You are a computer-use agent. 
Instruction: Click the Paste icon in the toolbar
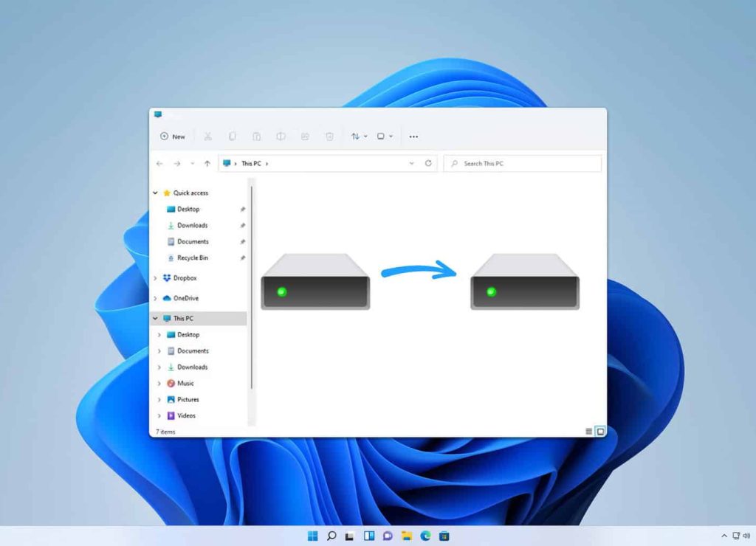[256, 136]
